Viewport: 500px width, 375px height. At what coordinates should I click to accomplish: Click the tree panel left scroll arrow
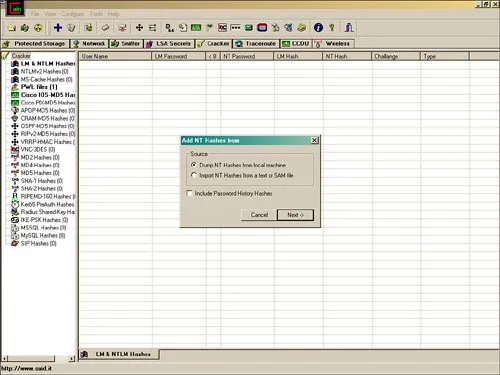(5, 359)
